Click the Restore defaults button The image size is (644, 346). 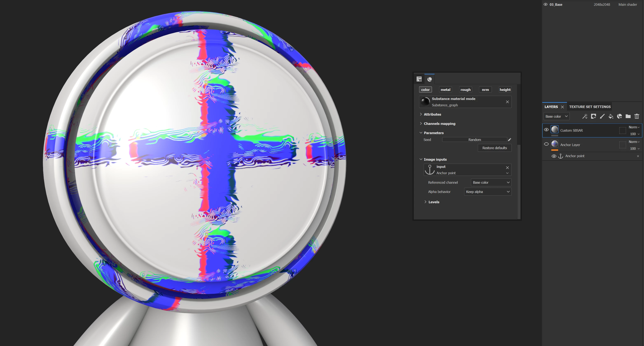click(x=494, y=148)
